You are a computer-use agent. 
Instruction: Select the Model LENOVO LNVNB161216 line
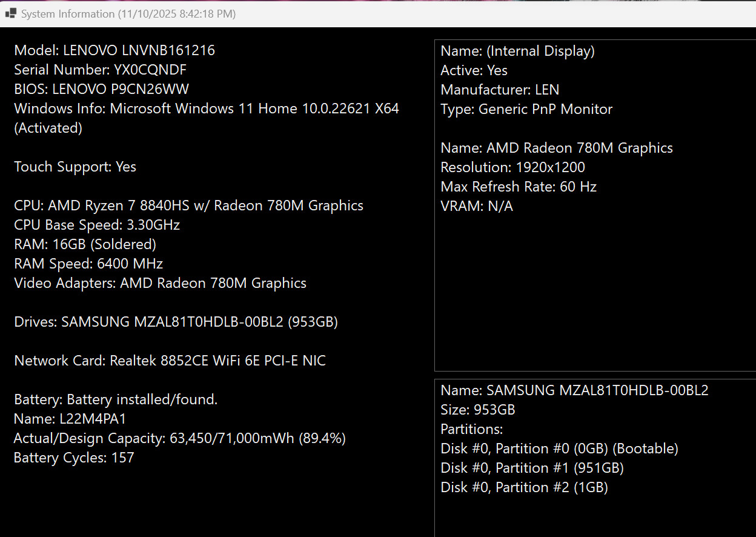(x=114, y=50)
